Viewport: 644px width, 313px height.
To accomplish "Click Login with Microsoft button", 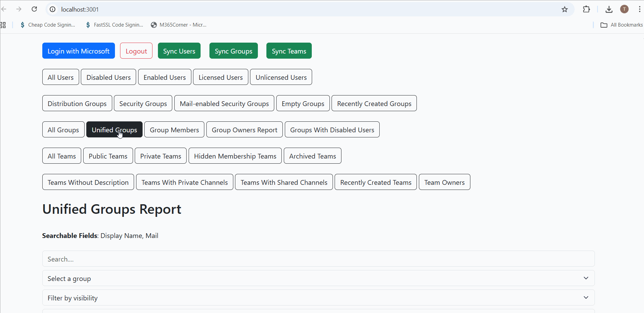I will (x=78, y=51).
